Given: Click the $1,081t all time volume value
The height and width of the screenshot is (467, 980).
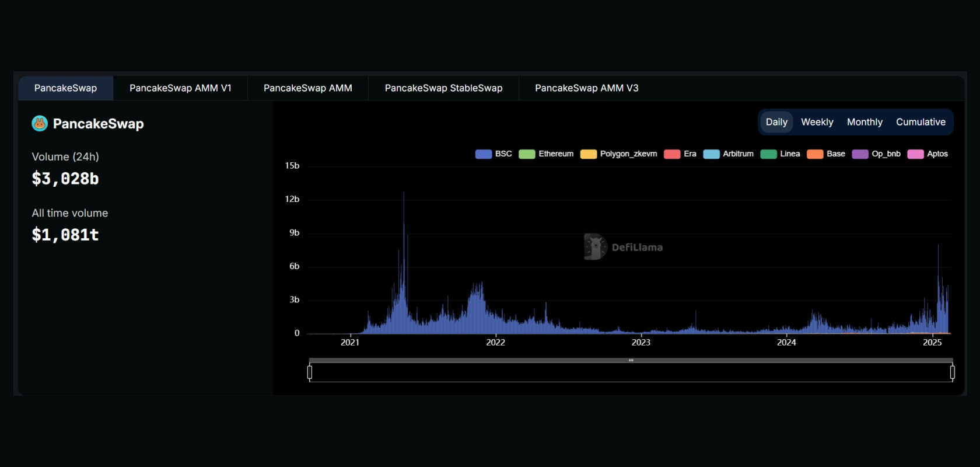Looking at the screenshot, I should [65, 235].
